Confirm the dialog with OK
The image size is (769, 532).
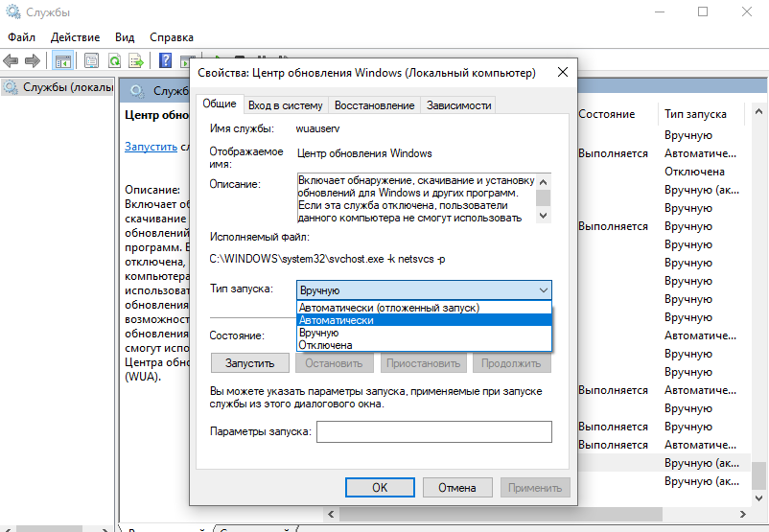pos(380,487)
